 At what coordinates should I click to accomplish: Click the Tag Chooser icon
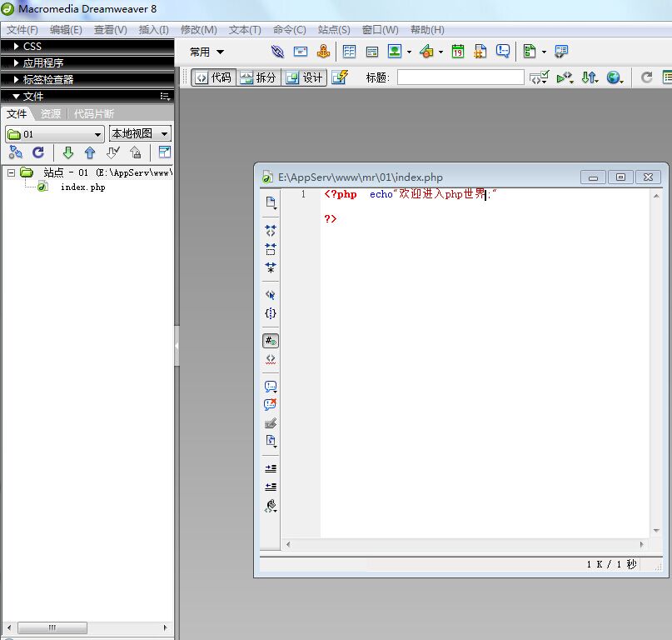tap(561, 52)
